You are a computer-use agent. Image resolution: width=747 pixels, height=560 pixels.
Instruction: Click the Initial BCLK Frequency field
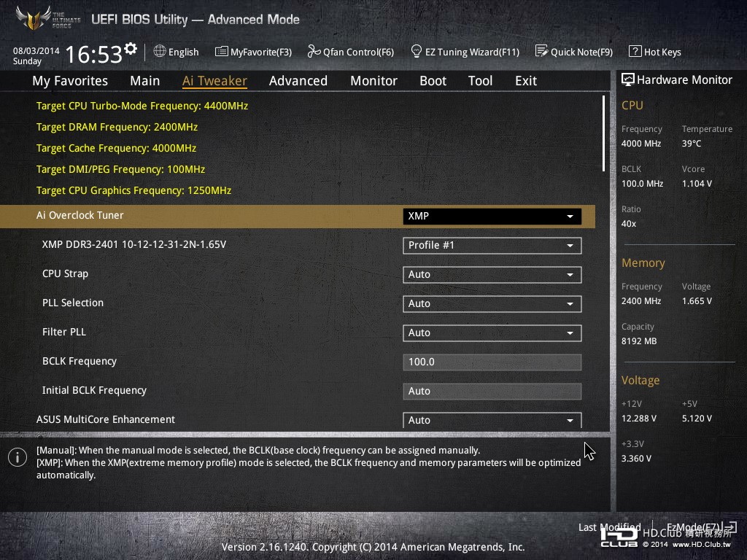[x=492, y=391]
